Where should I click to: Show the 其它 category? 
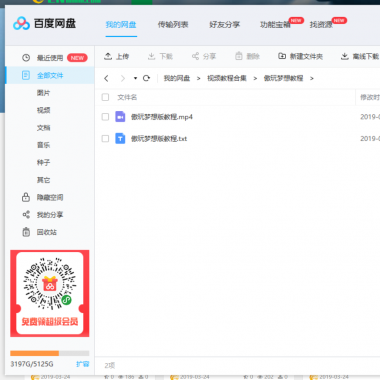click(x=43, y=180)
